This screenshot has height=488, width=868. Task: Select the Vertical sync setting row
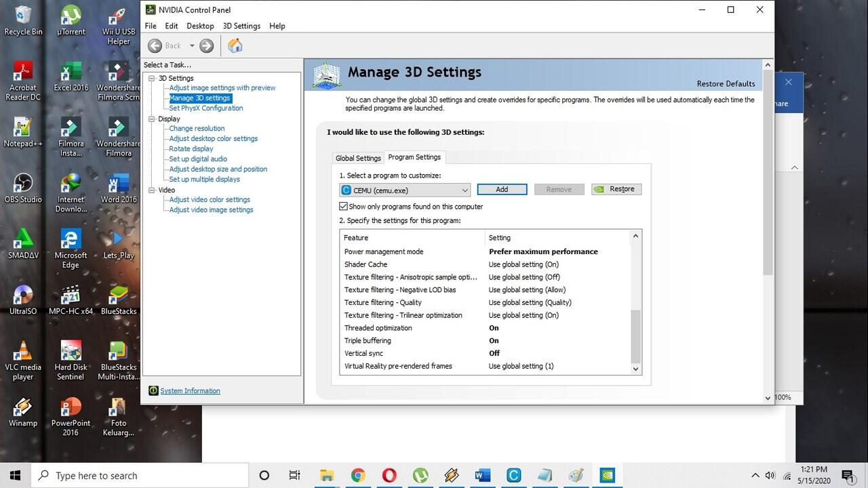[x=486, y=353]
